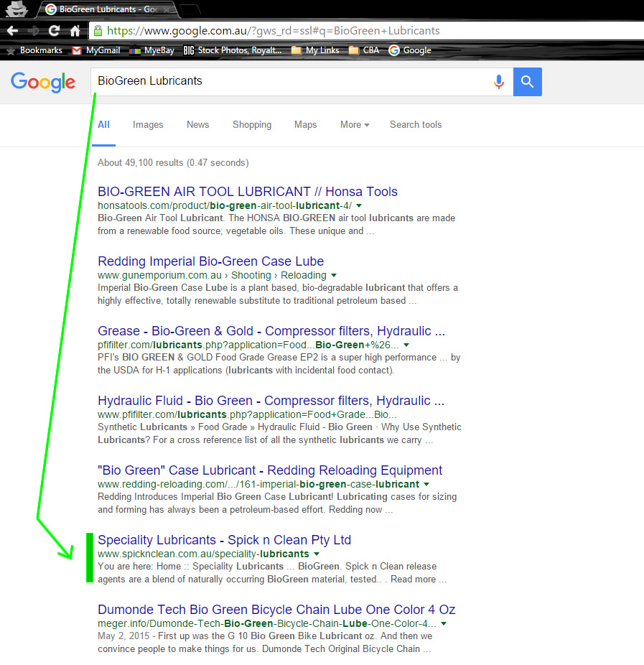The image size is (644, 665).
Task: Expand the gunemporium.com.au result dropdown arrow
Action: [334, 275]
